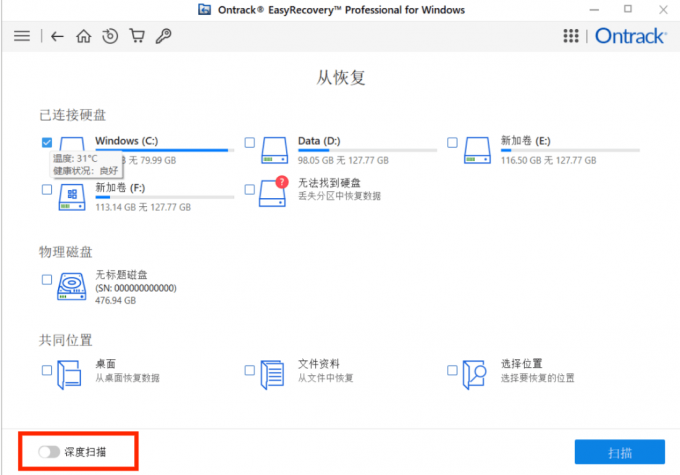Click the 温度: 31°C tooltip text
The image size is (680, 475).
[x=75, y=159]
